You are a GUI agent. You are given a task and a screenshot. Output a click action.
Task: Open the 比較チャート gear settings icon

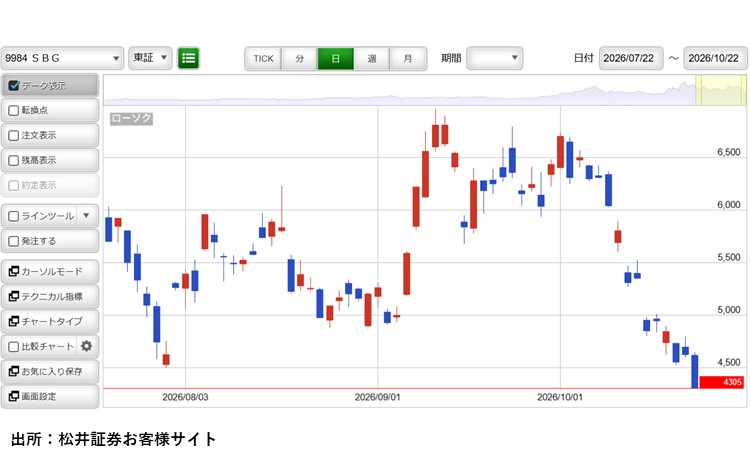(x=87, y=346)
